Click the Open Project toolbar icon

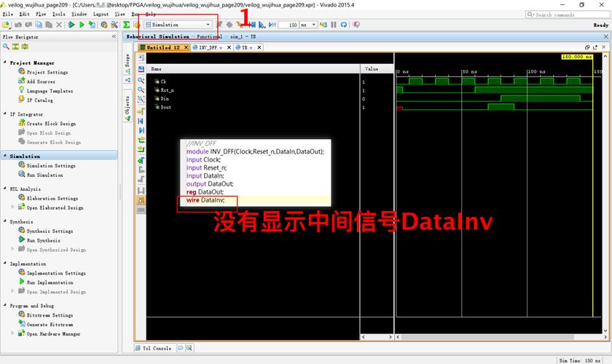click(x=5, y=25)
